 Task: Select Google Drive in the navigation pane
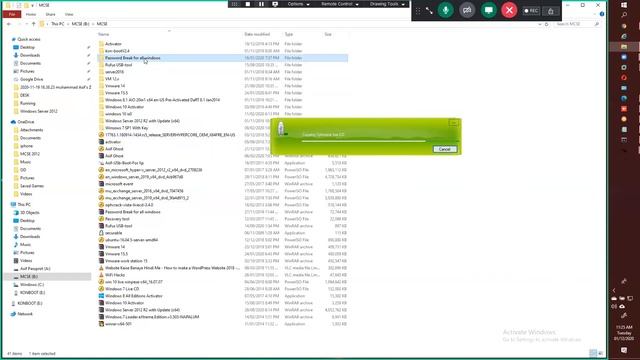[x=31, y=79]
